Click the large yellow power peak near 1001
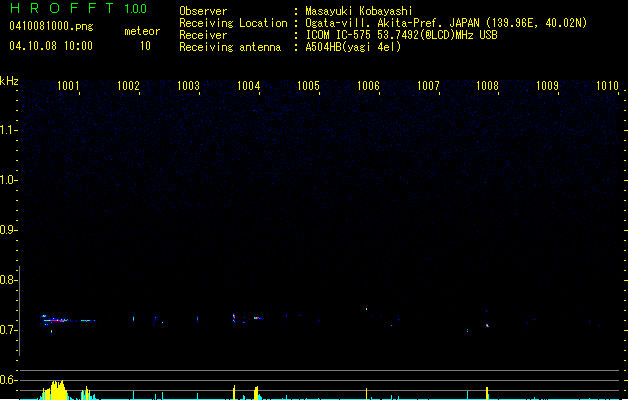This screenshot has width=629, height=400. pyautogui.click(x=57, y=390)
